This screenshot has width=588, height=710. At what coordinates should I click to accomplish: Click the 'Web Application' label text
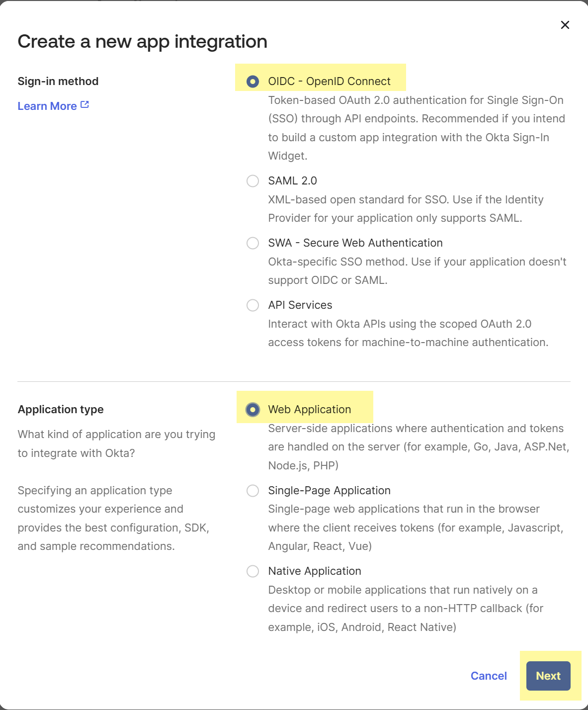click(309, 409)
